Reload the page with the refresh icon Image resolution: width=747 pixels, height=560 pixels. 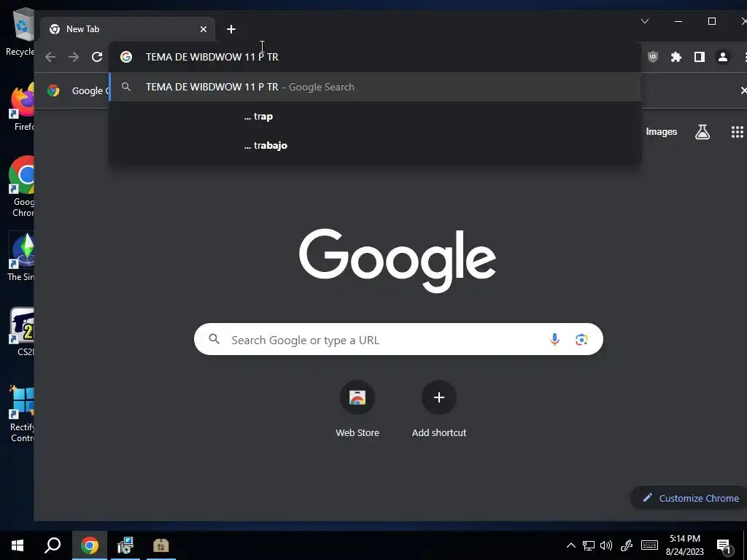(x=97, y=57)
